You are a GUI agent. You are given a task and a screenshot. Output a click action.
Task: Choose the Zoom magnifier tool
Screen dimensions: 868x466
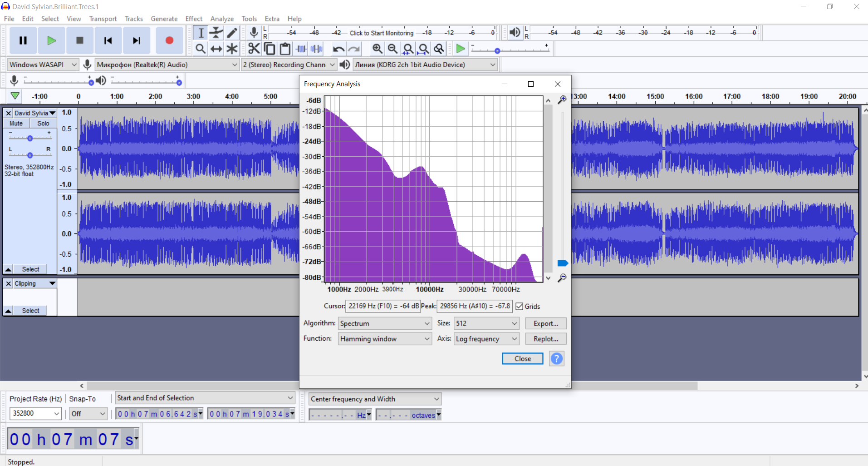201,49
